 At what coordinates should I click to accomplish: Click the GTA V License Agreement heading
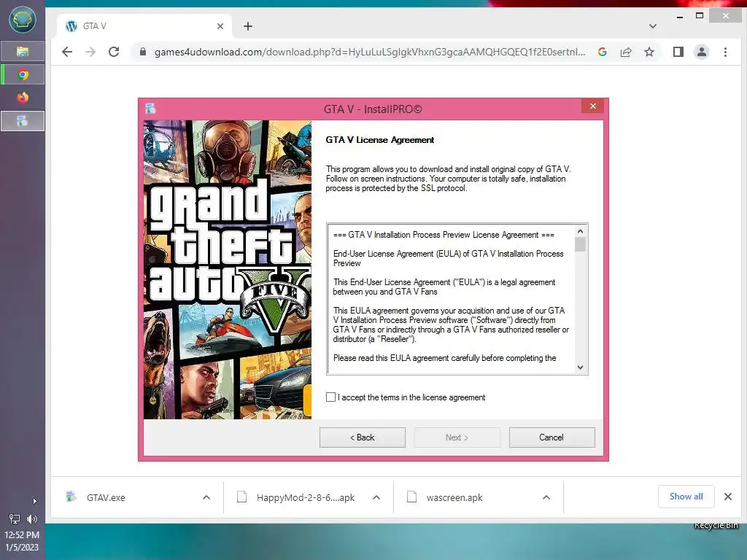click(x=379, y=140)
